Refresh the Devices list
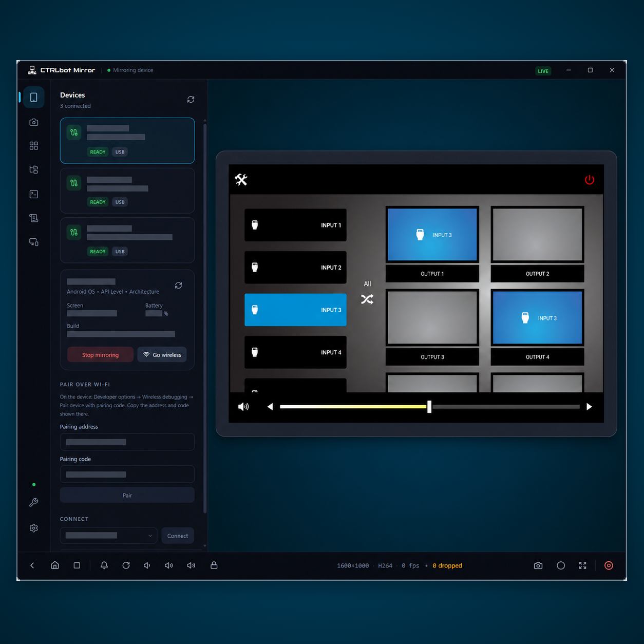This screenshot has width=644, height=644. (x=191, y=99)
